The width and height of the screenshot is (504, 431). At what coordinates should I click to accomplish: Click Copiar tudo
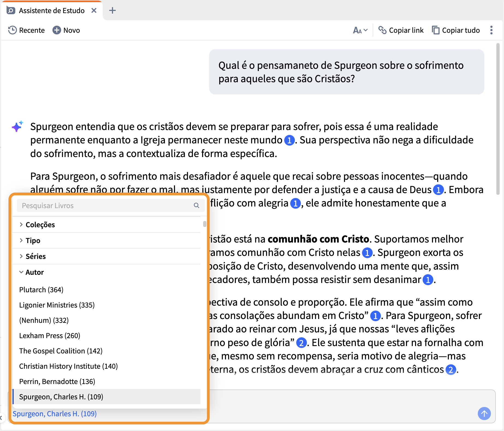coord(456,30)
